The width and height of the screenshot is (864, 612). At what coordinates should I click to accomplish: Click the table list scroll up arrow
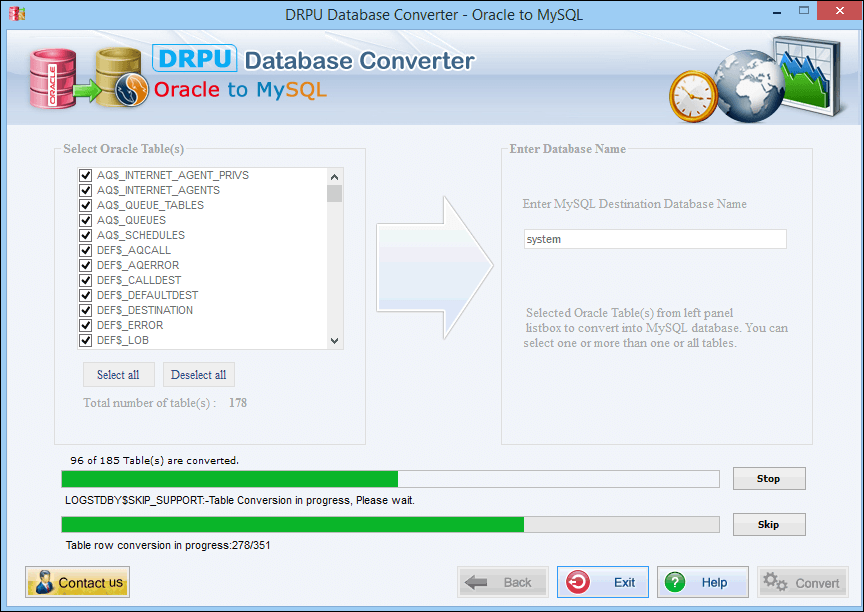tap(334, 177)
